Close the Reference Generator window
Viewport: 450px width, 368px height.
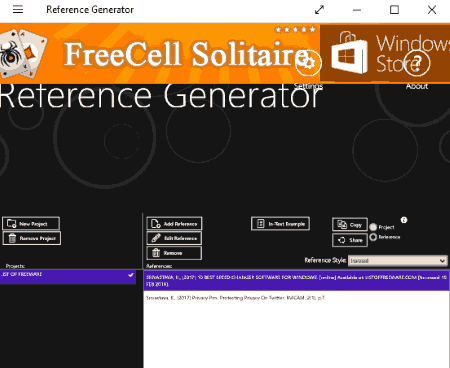[x=432, y=10]
